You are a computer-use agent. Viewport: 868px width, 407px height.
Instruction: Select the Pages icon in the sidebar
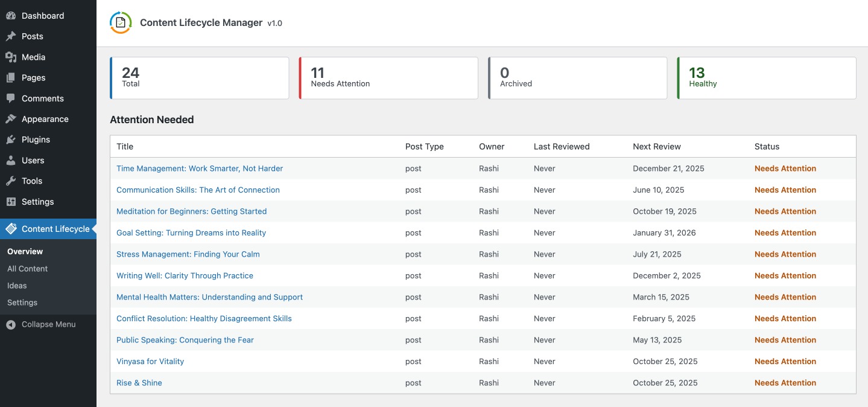[11, 77]
